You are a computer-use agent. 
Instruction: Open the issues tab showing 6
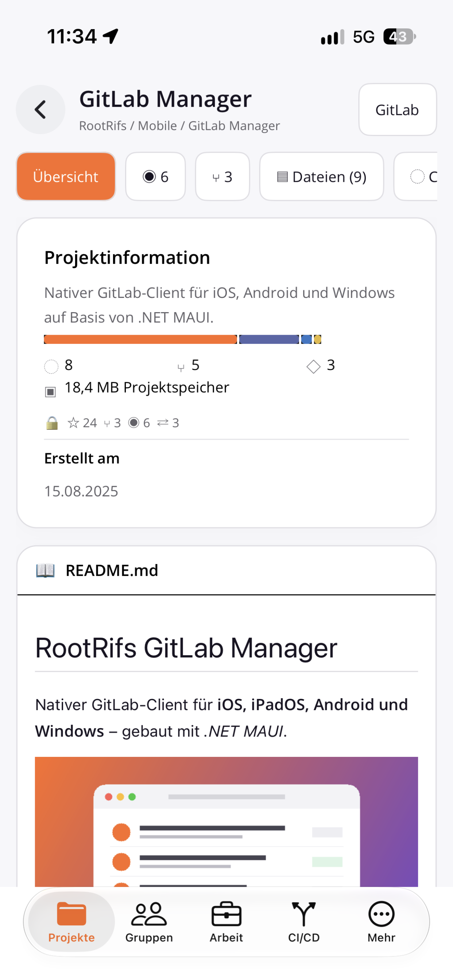pos(155,176)
